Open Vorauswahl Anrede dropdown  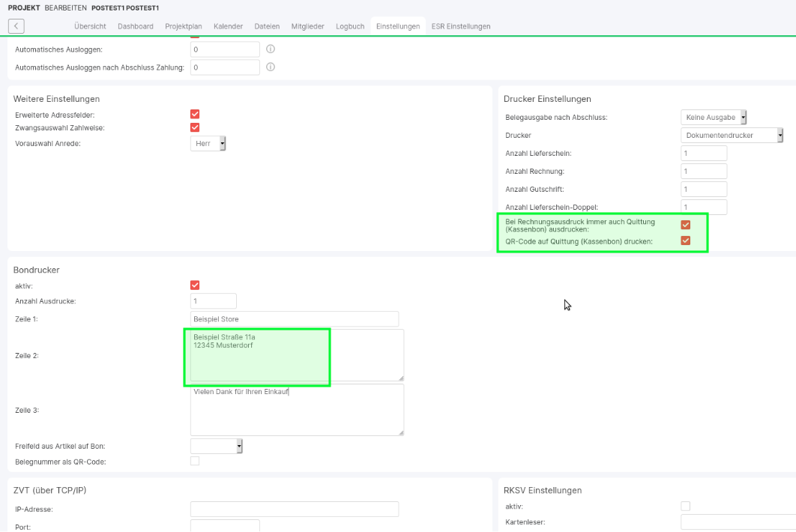coord(208,143)
